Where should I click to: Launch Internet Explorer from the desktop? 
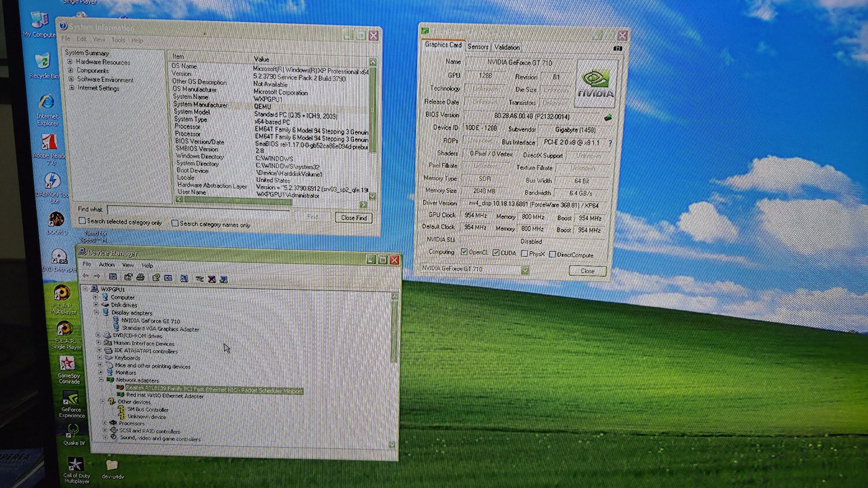click(x=47, y=110)
